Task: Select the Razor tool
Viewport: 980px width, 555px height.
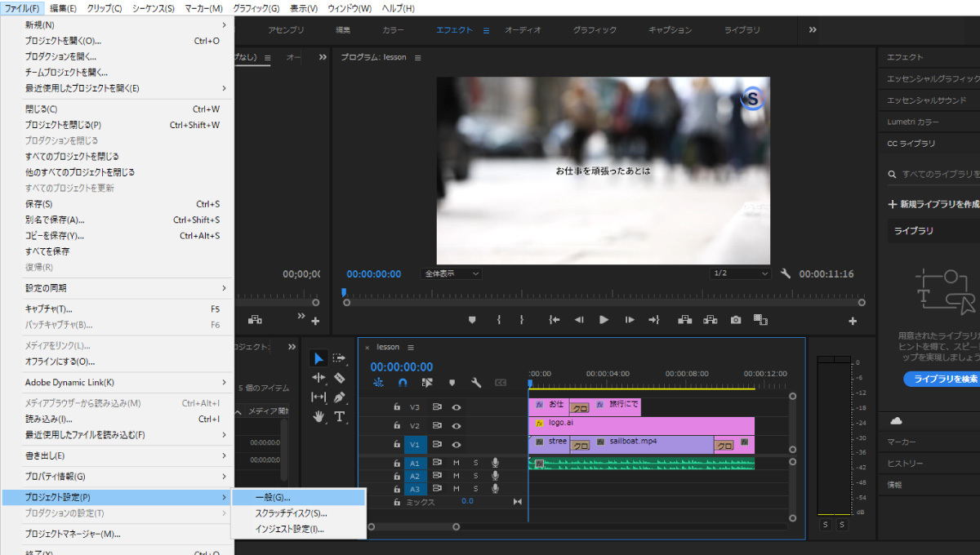Action: pyautogui.click(x=339, y=378)
